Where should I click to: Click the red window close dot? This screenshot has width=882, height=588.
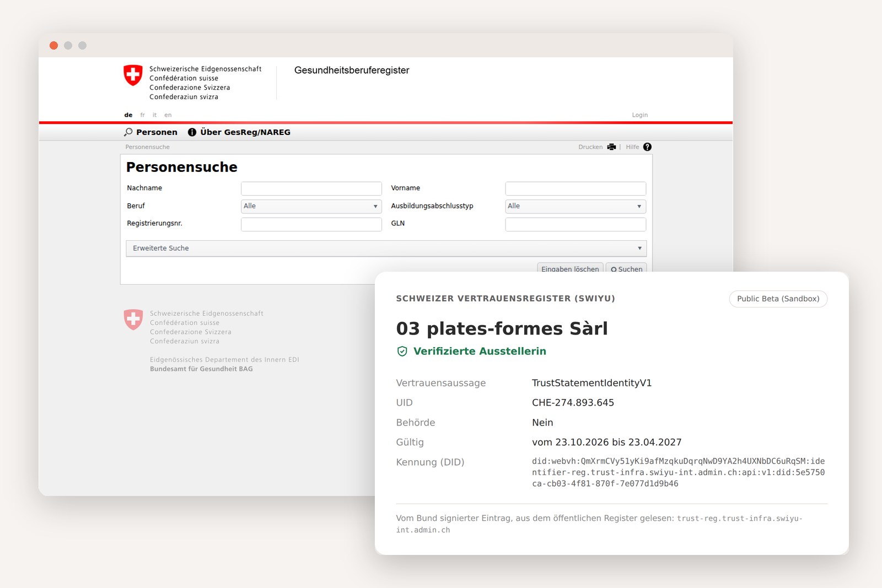53,45
